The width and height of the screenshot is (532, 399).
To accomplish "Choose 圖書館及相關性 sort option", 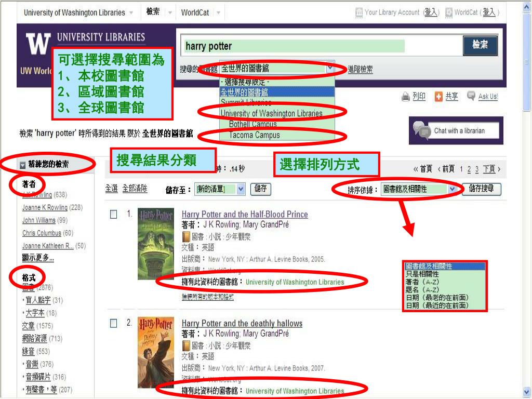I will pyautogui.click(x=445, y=267).
